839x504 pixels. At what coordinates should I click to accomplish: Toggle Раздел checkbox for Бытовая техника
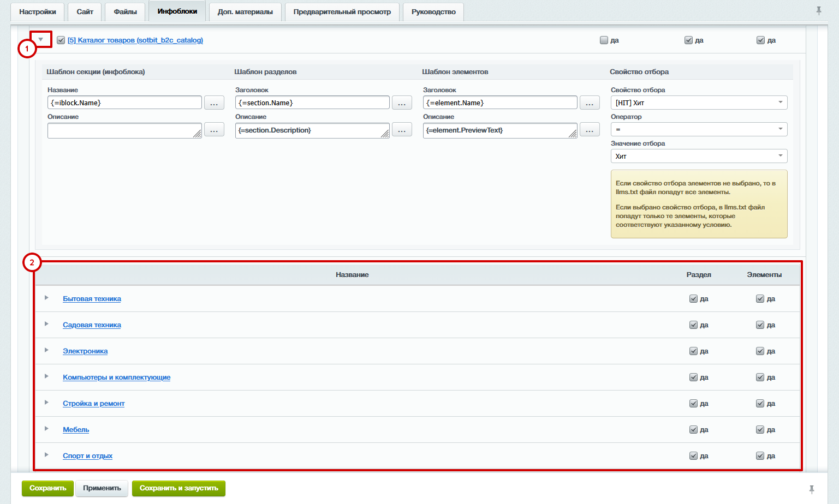tap(693, 299)
